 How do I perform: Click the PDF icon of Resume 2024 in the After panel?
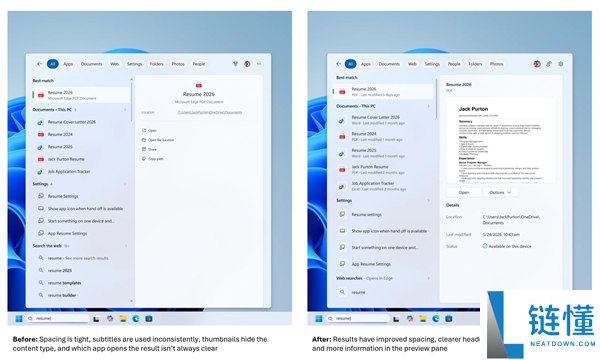pyautogui.click(x=342, y=137)
